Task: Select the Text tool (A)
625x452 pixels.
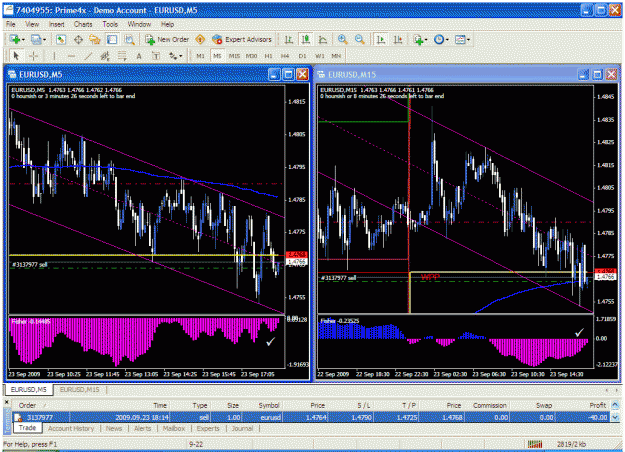Action: pos(139,56)
